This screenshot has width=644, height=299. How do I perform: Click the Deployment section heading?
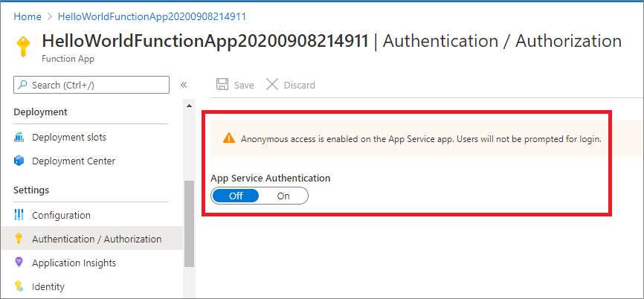tap(41, 112)
